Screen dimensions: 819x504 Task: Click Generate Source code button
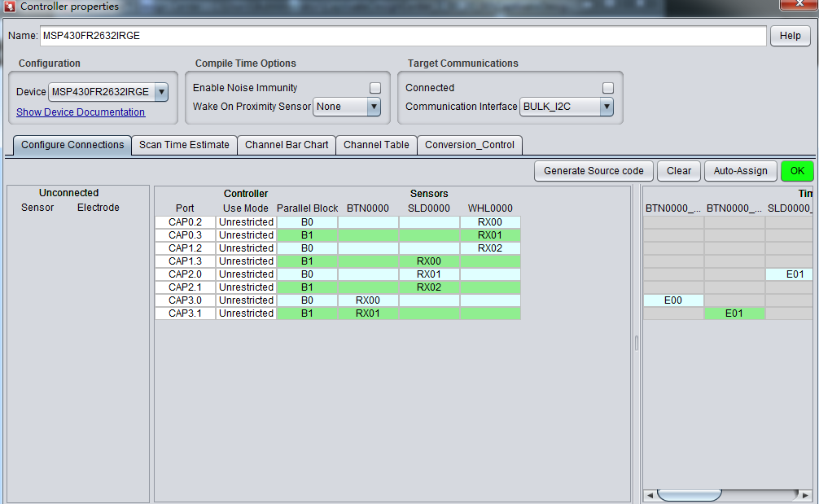593,171
